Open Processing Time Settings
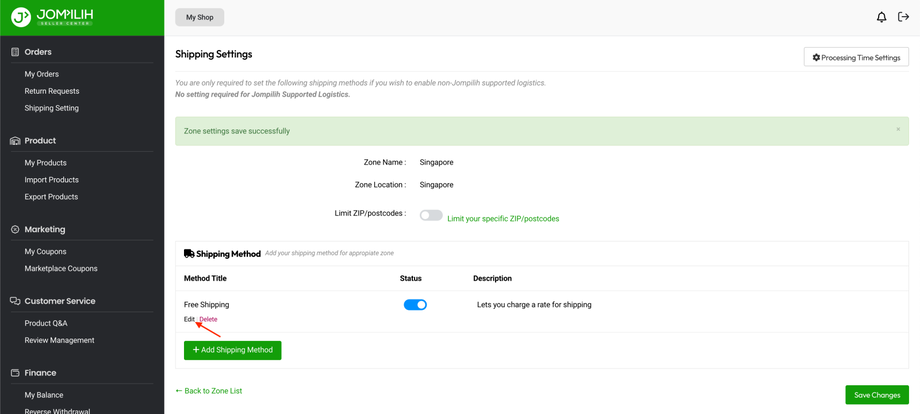The image size is (920, 414). point(856,58)
